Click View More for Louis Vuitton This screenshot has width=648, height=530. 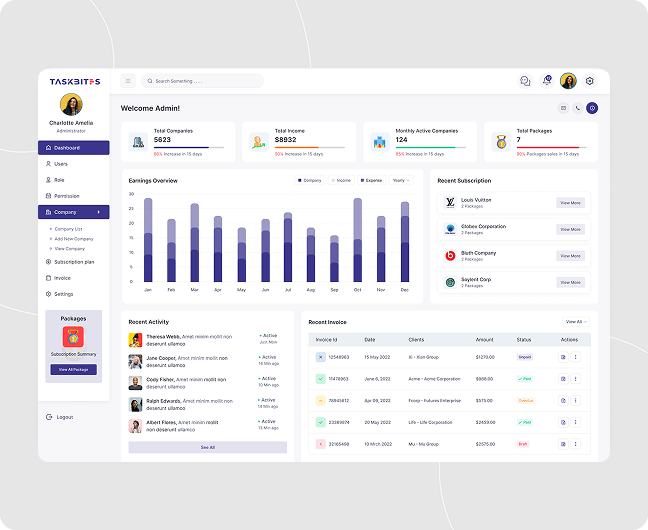coord(570,203)
